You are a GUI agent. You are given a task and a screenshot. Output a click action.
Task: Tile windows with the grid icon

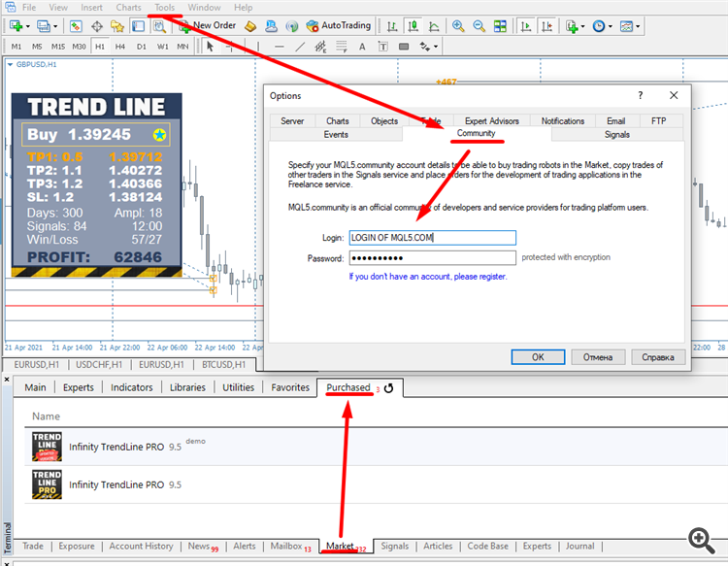click(500, 26)
